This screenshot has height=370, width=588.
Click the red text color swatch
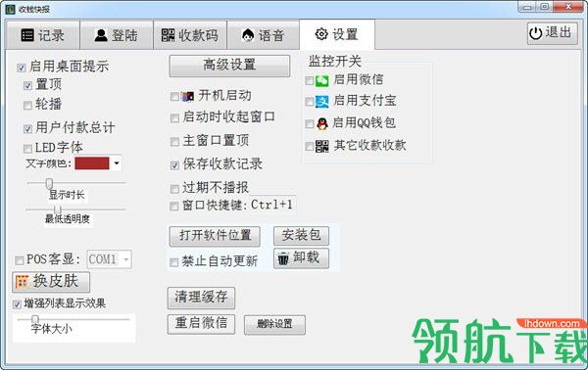tap(92, 163)
